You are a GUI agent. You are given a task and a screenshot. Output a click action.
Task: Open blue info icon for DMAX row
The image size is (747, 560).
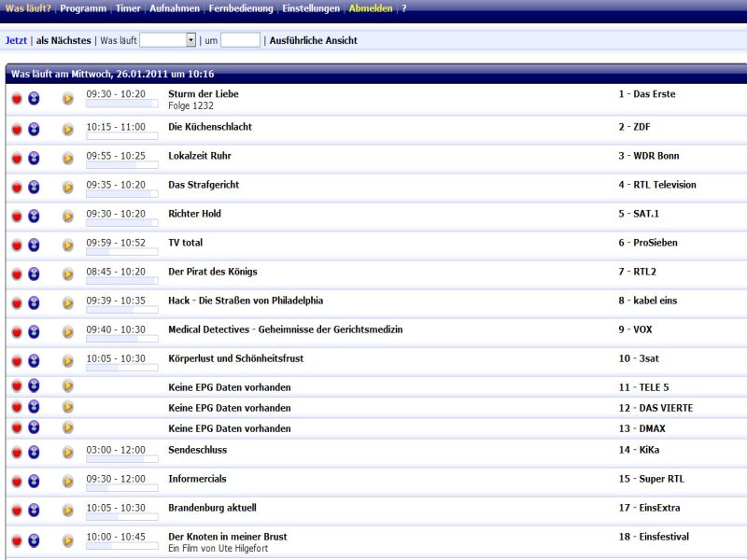click(x=34, y=427)
